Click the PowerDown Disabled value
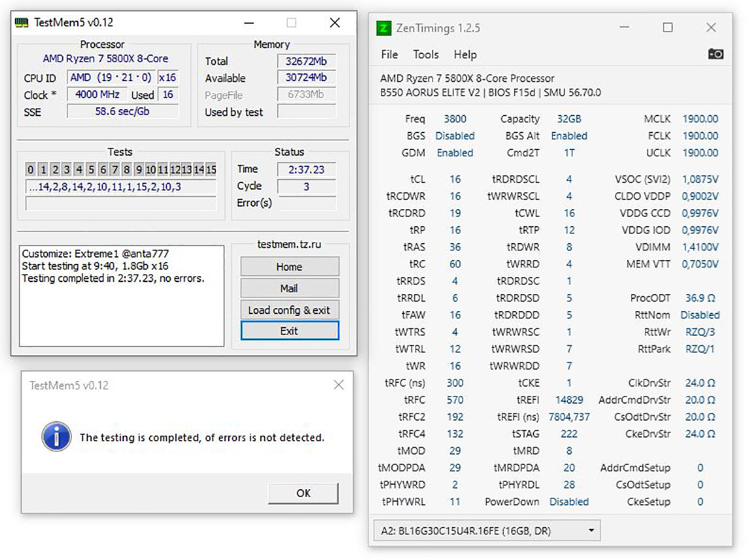Image resolution: width=750 pixels, height=560 pixels. [569, 502]
